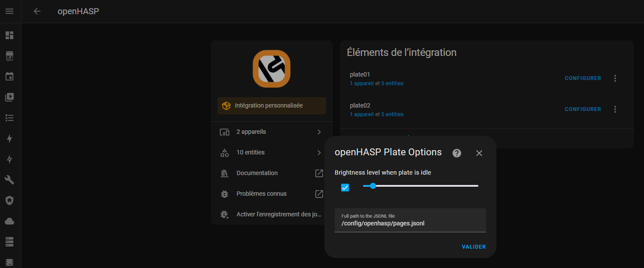Click the openHASP integration logo

pos(271,69)
